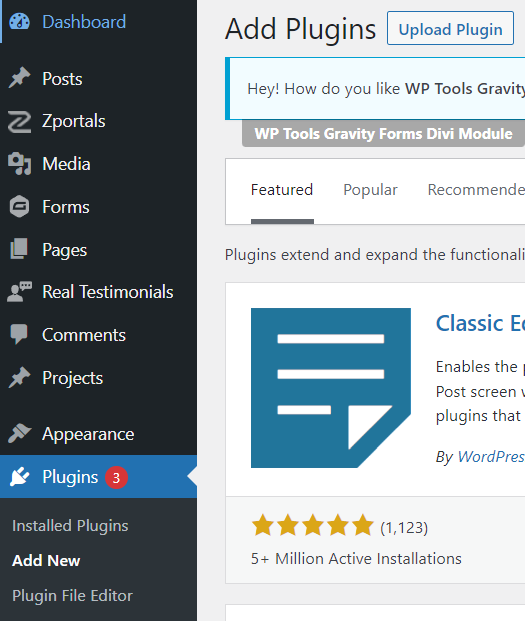This screenshot has height=621, width=525.
Task: Click the Pages stacked-sheets icon
Action: click(x=19, y=249)
